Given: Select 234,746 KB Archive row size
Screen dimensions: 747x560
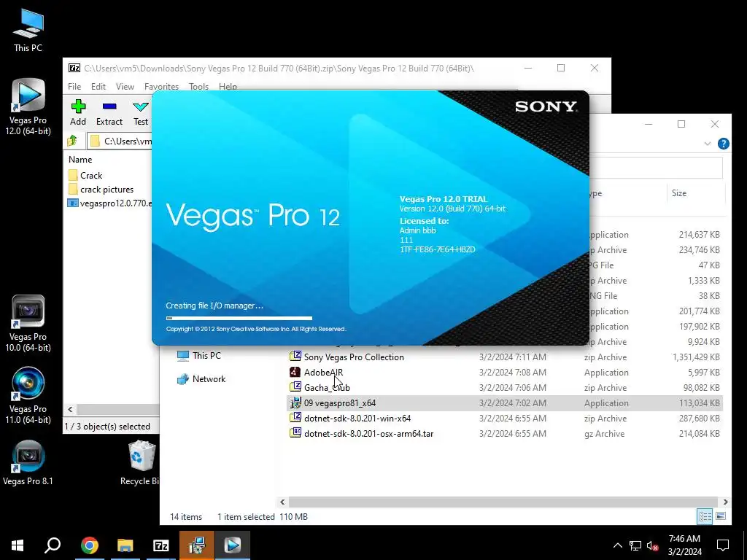Looking at the screenshot, I should [699, 250].
